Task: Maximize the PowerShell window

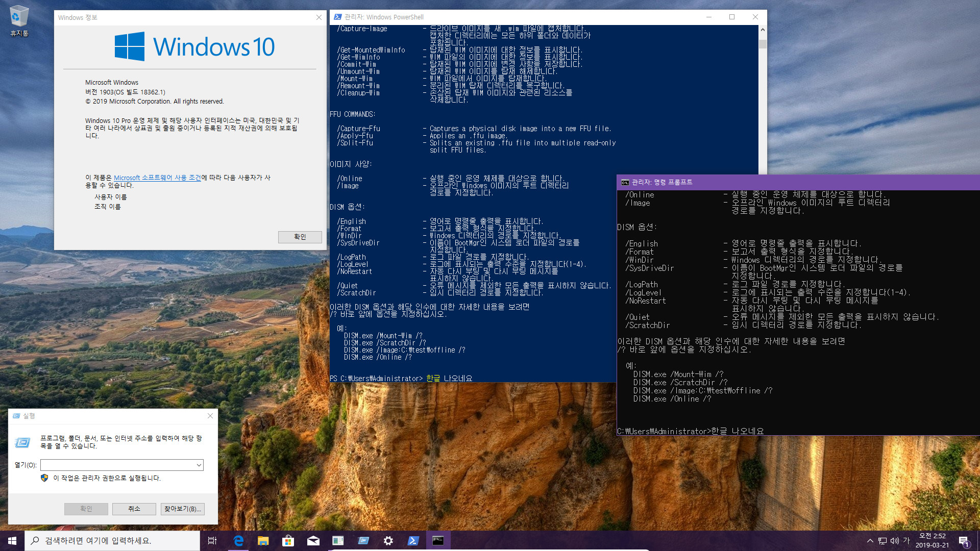Action: point(732,17)
